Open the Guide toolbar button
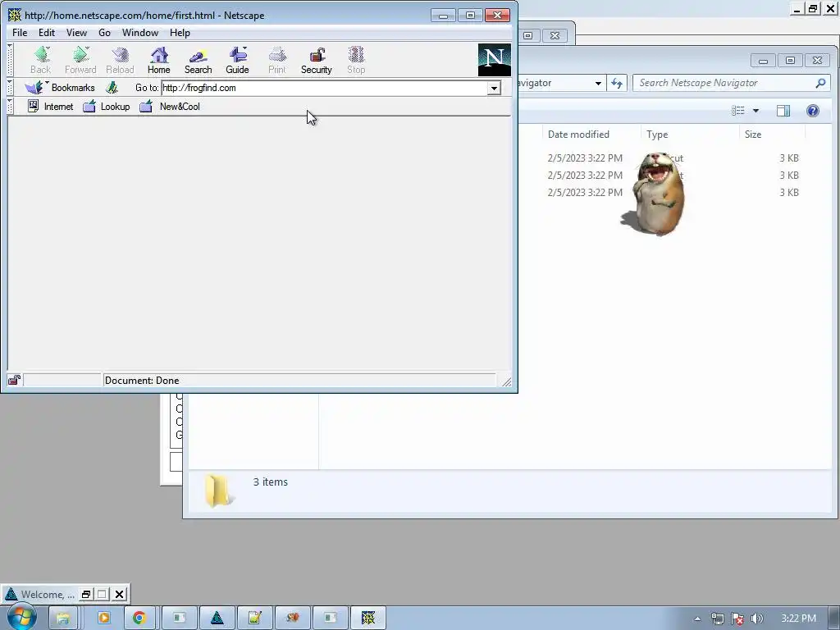Image resolution: width=840 pixels, height=630 pixels. 237,60
